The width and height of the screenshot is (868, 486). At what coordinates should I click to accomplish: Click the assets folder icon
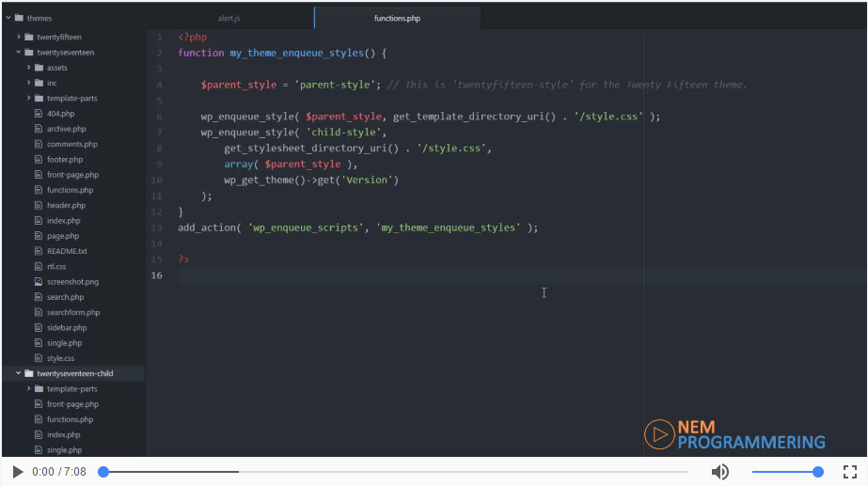(x=39, y=68)
